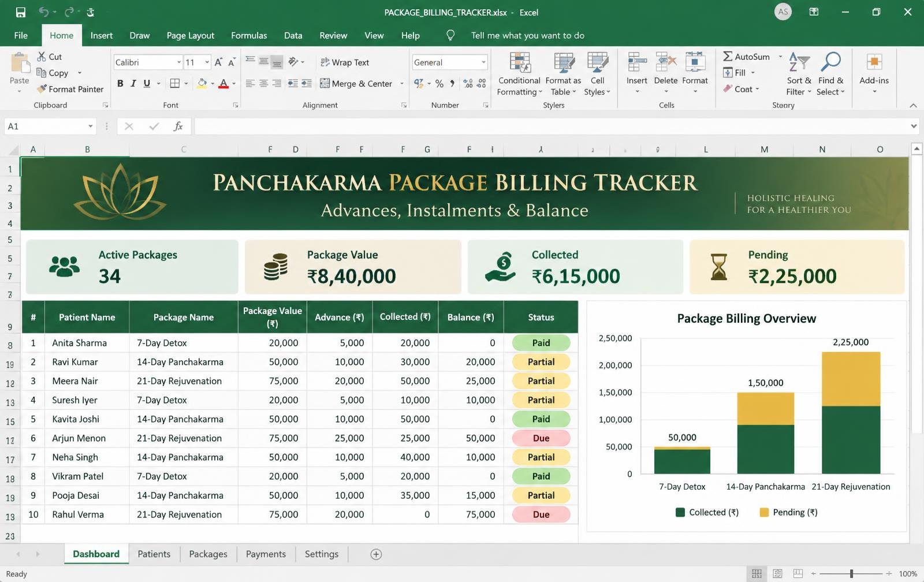
Task: Toggle Underline formatting
Action: click(x=147, y=84)
